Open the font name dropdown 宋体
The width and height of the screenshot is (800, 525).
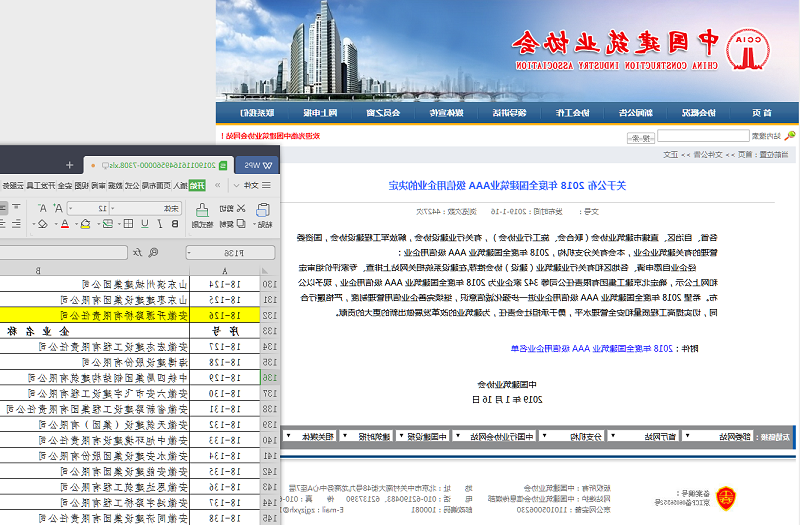point(113,208)
